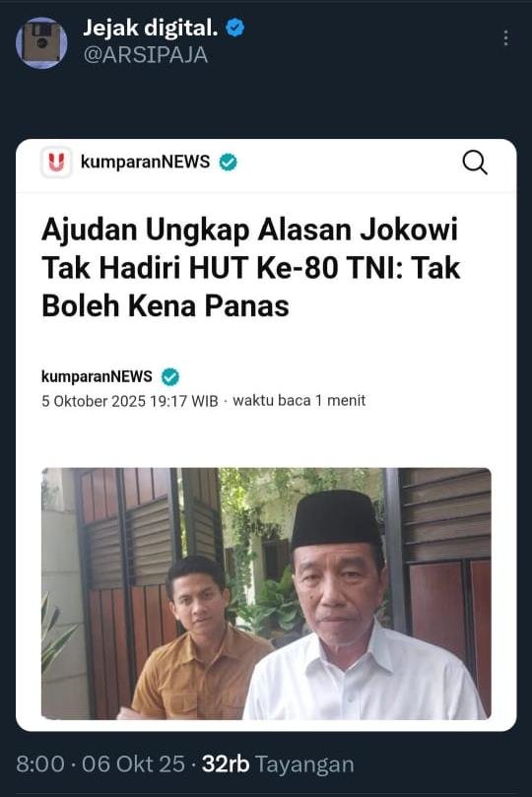Click the kumparanNEWS author name
Image resolution: width=532 pixels, height=797 pixels.
click(97, 376)
